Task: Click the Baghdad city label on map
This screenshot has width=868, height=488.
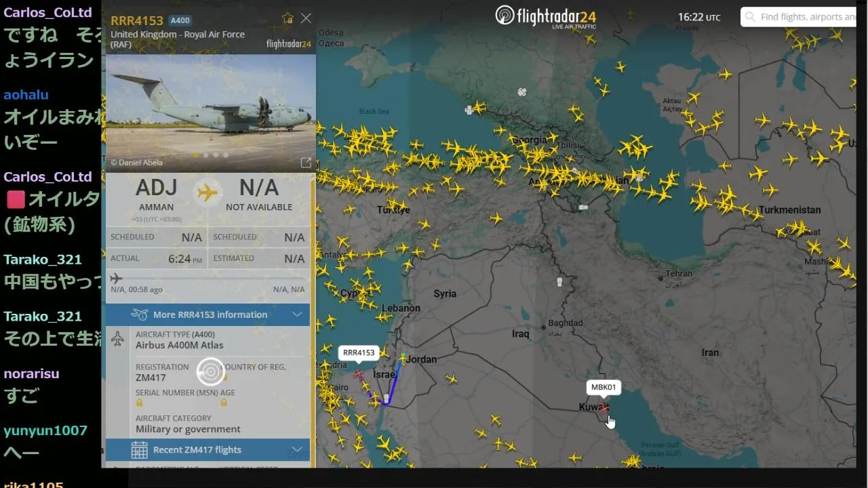Action: coord(566,323)
